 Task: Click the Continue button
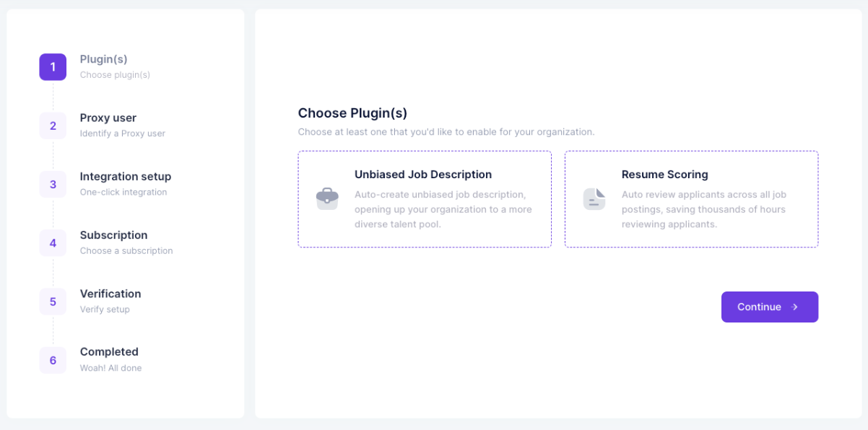tap(770, 307)
